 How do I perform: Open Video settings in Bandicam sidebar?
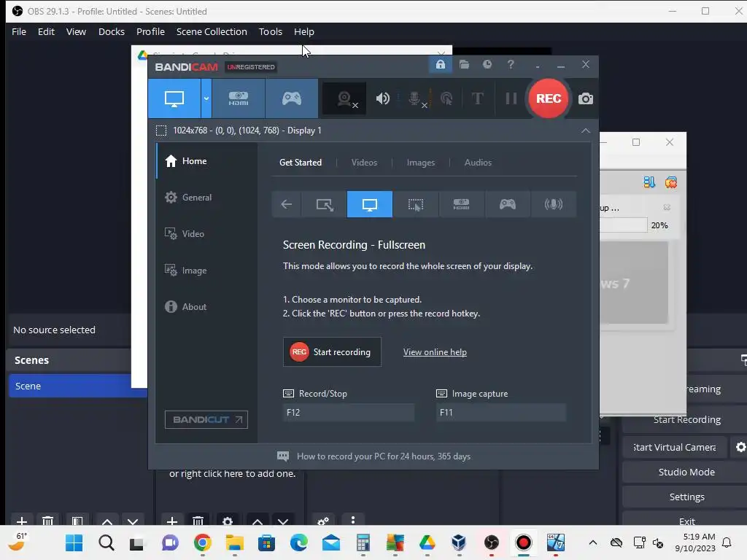(x=206, y=234)
